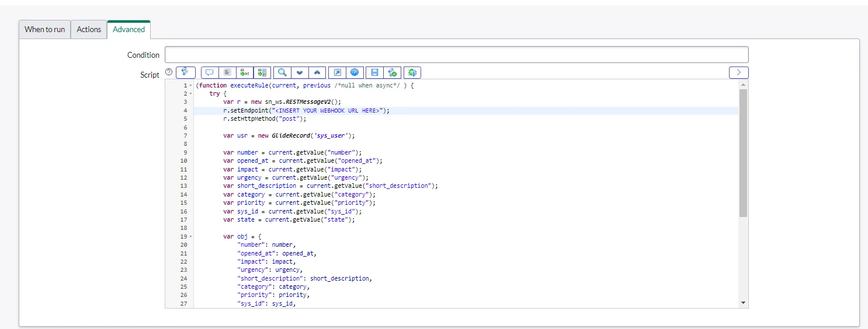Click the executeRule function name
Viewport: 868px width, 329px height.
pos(250,85)
